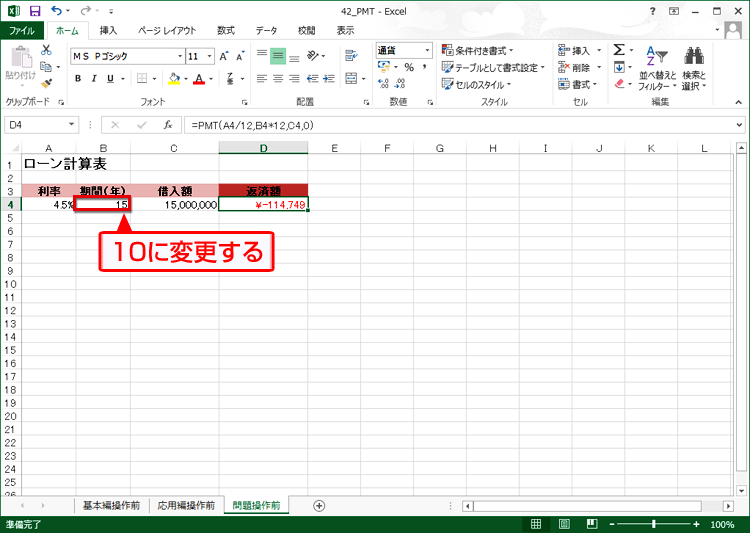Expand the formula bar
The image size is (750, 533).
[x=739, y=125]
